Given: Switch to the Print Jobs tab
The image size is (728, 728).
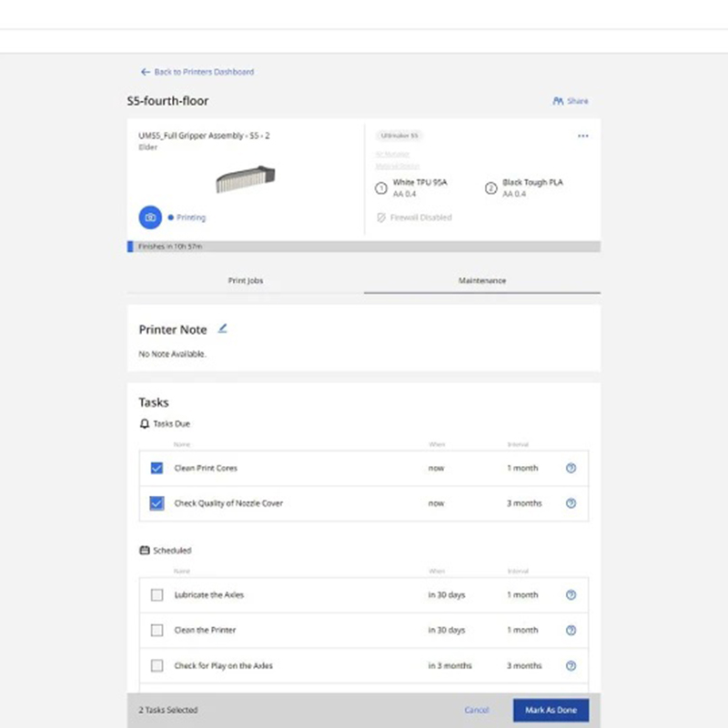Looking at the screenshot, I should tap(245, 281).
